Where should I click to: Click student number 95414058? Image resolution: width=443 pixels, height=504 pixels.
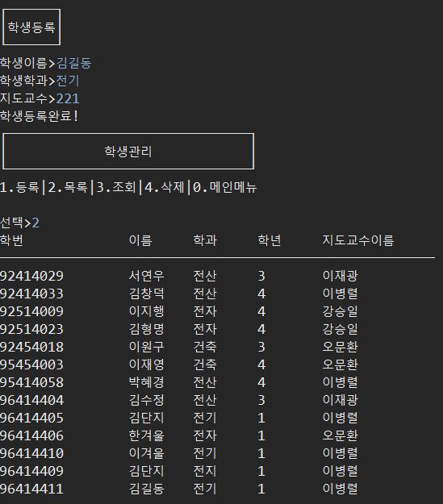point(31,382)
